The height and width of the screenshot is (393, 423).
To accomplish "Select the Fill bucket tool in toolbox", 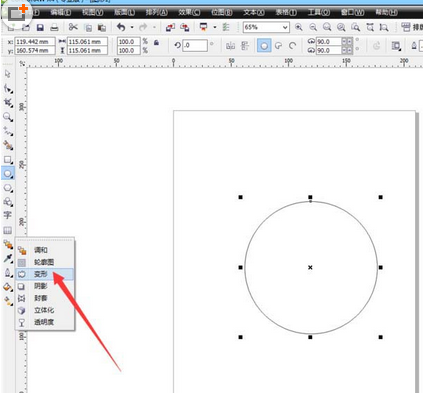I will pyautogui.click(x=8, y=287).
